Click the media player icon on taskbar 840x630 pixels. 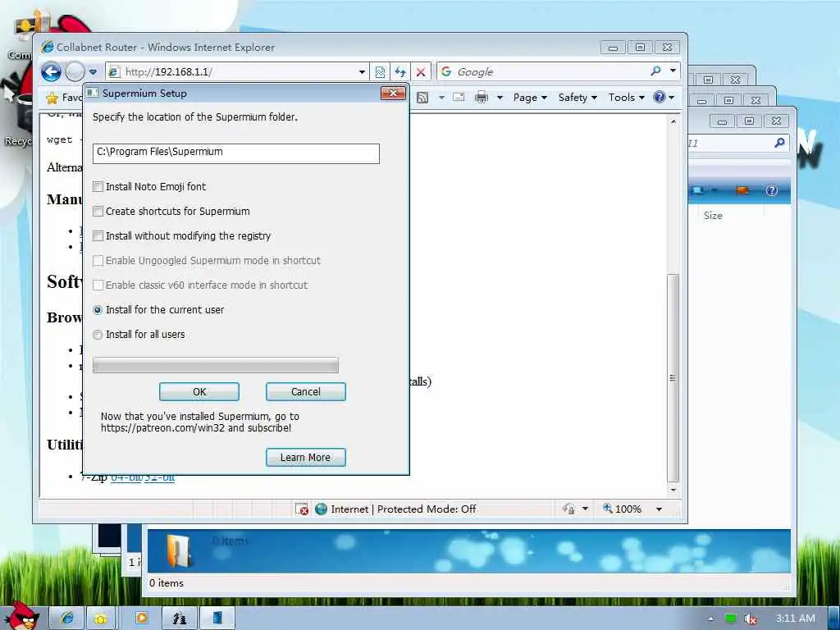coord(141,618)
